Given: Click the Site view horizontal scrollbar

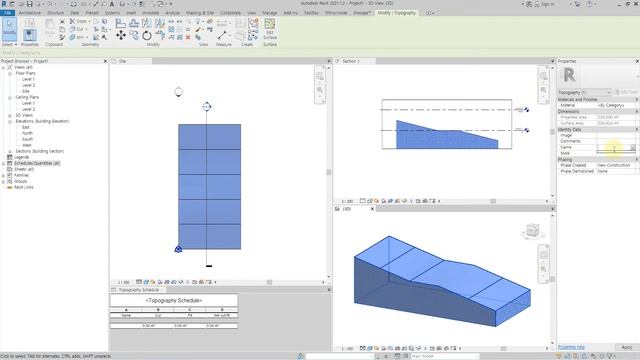Looking at the screenshot, I should click(x=269, y=282).
